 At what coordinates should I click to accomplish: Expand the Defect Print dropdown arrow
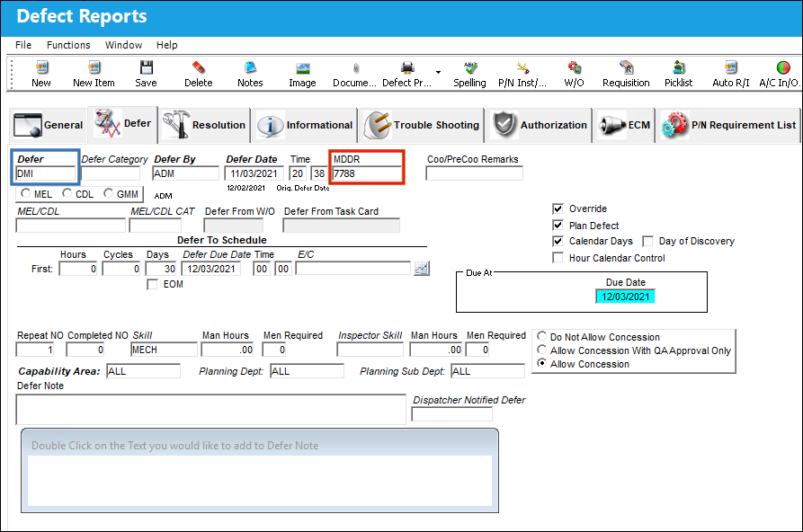439,72
